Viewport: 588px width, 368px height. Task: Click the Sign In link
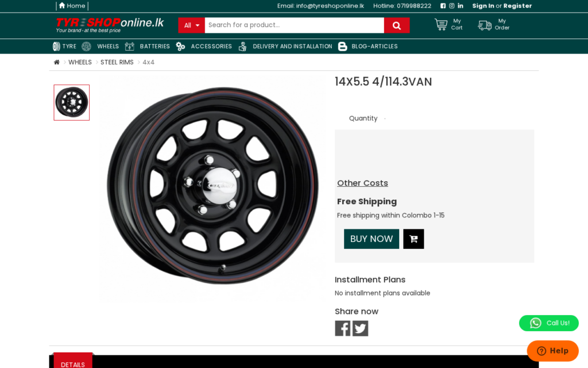pos(483,6)
